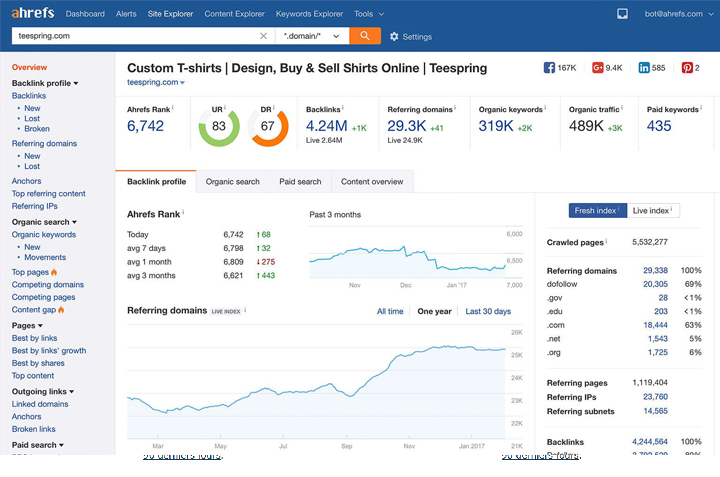Click the flame icon beside Content gap

coord(61,309)
